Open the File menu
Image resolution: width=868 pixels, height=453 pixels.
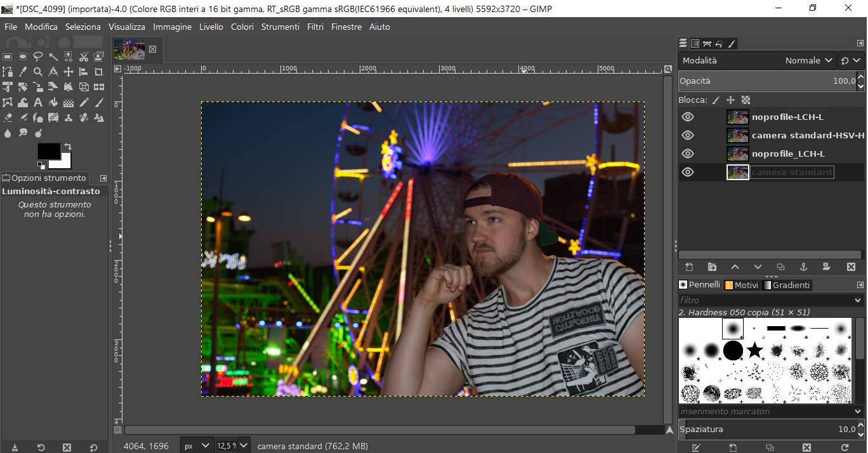pos(11,27)
